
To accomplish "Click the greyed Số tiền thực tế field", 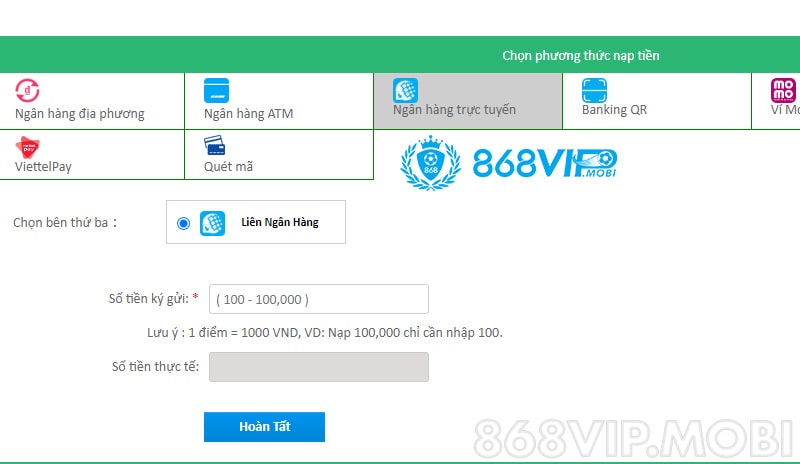I will (318, 367).
